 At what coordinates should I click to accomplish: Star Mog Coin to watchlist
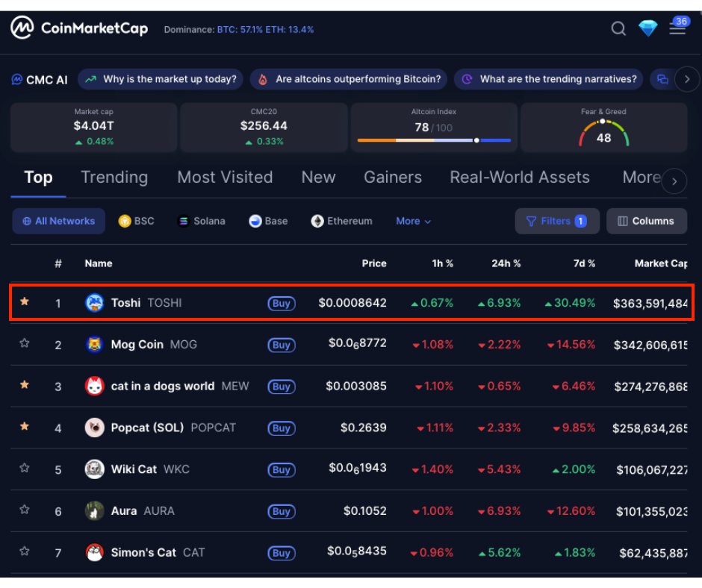pos(25,343)
